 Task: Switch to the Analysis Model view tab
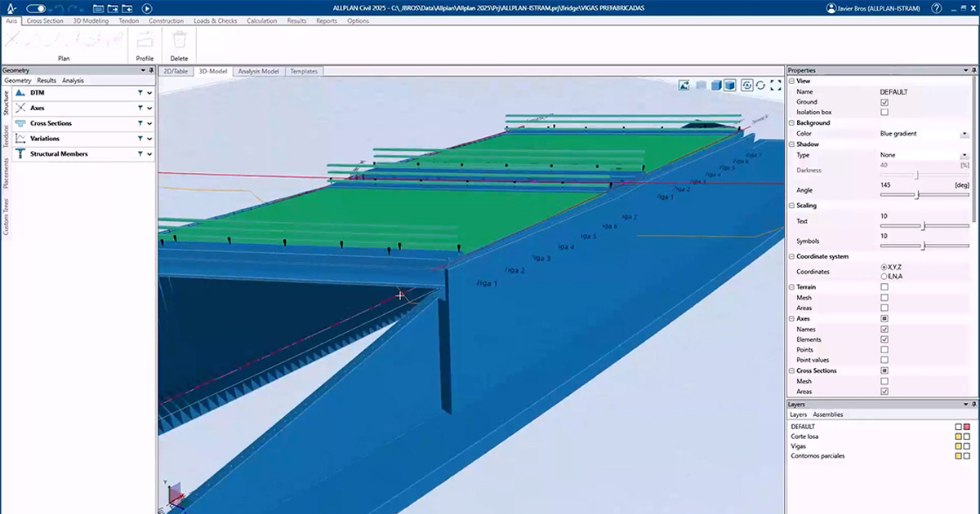[258, 72]
